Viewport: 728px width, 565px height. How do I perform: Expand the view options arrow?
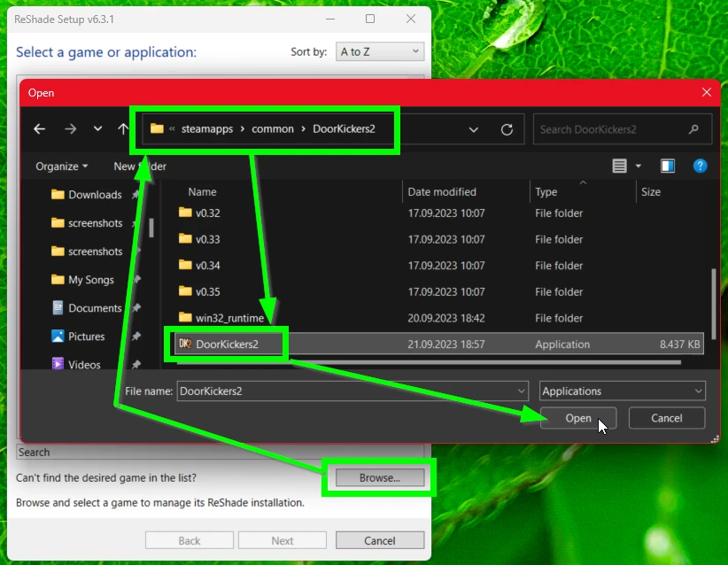[x=639, y=166]
